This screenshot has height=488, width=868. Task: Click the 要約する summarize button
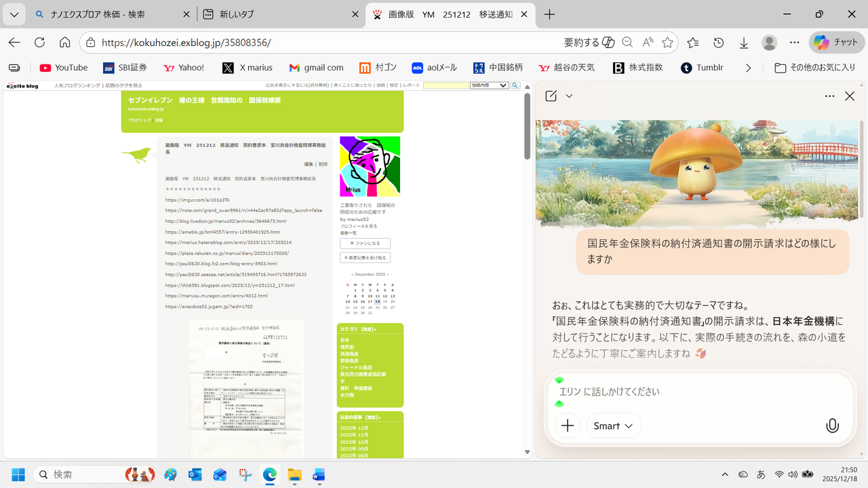[589, 43]
